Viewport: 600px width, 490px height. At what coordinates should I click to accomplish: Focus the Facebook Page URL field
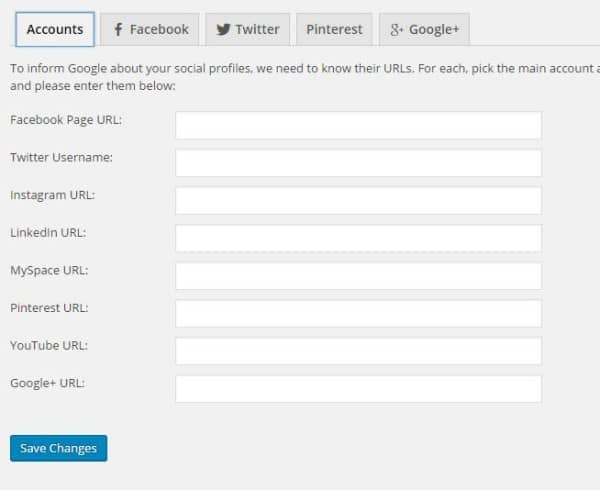click(358, 125)
